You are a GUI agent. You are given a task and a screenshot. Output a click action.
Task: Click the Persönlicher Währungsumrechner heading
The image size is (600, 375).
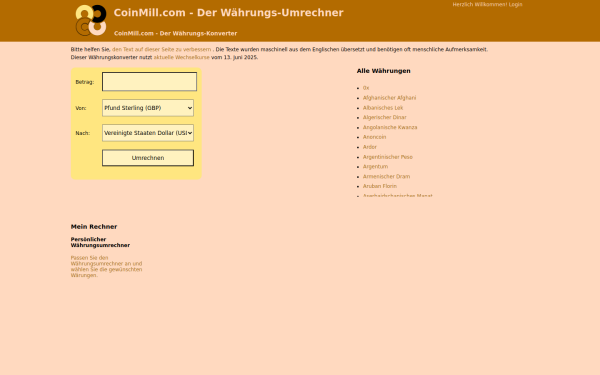100,242
